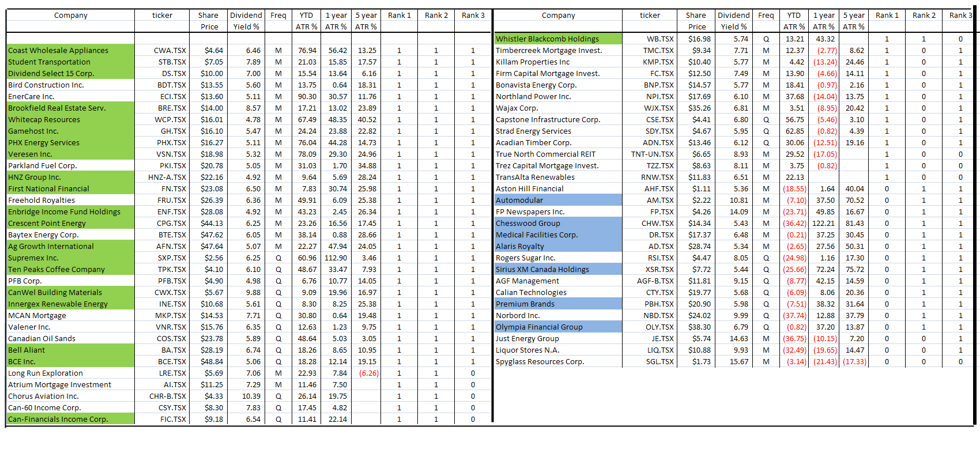The image size is (980, 461).
Task: Click True North Commercial REIT cell
Action: tap(558, 154)
